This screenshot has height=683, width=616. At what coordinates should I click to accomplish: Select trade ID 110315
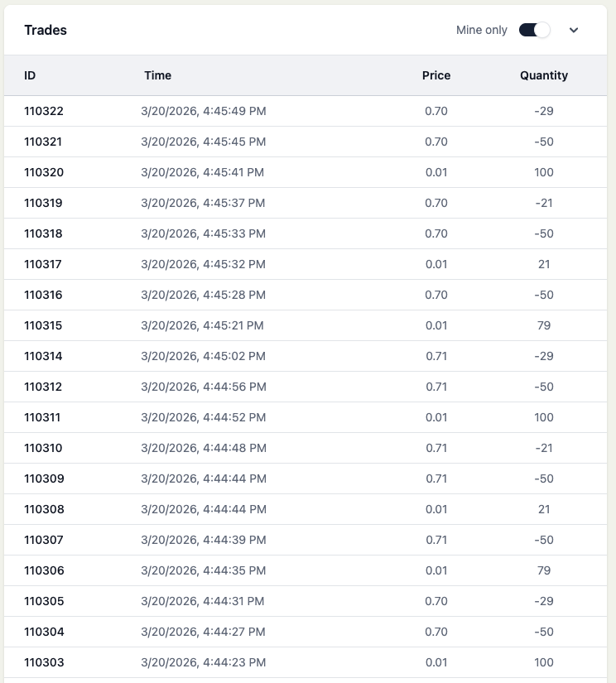(43, 325)
